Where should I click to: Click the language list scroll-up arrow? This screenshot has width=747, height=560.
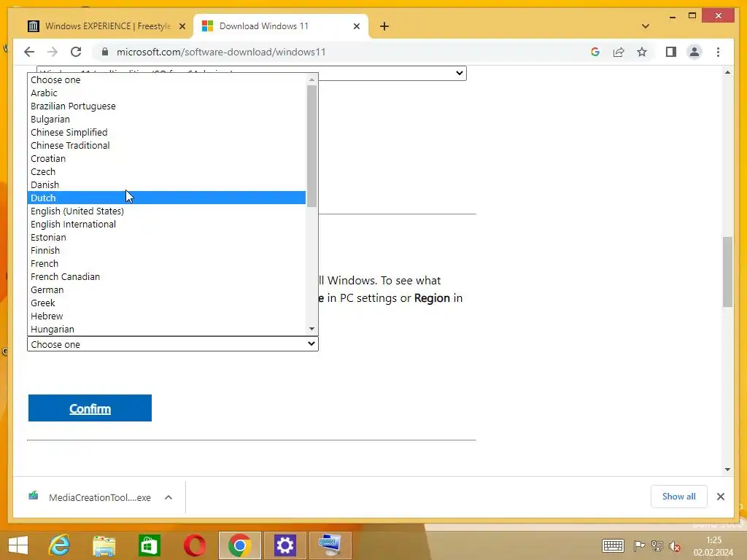[311, 79]
